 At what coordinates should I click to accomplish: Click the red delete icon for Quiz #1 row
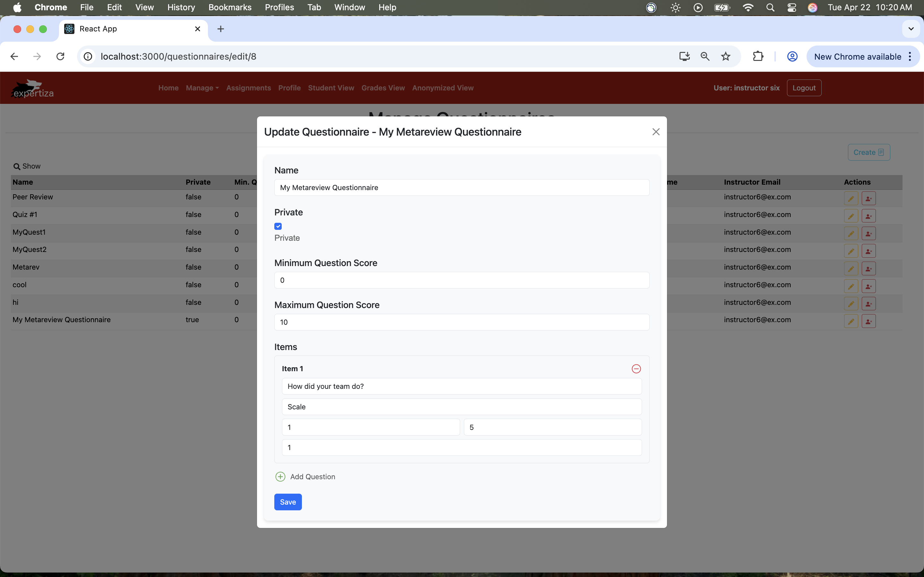pos(868,216)
